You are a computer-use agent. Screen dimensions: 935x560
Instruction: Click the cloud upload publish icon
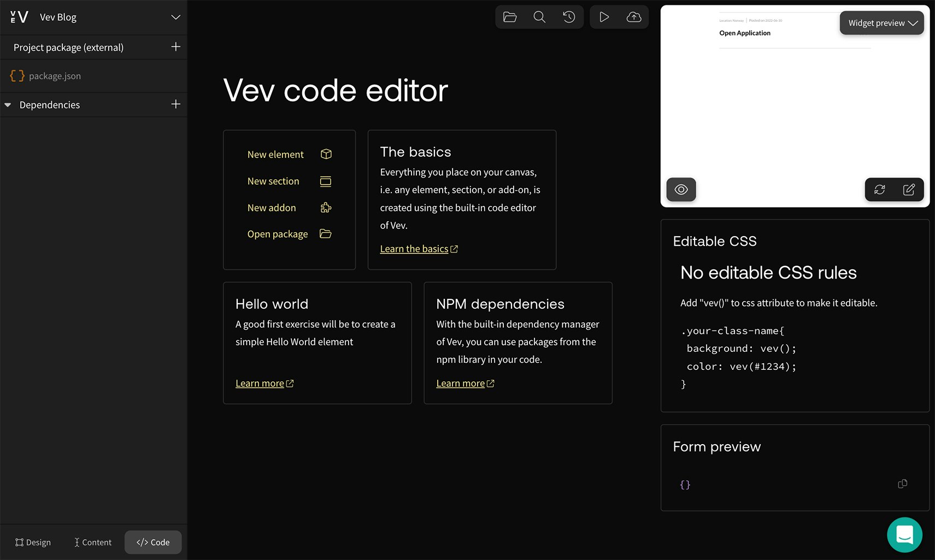coord(634,17)
